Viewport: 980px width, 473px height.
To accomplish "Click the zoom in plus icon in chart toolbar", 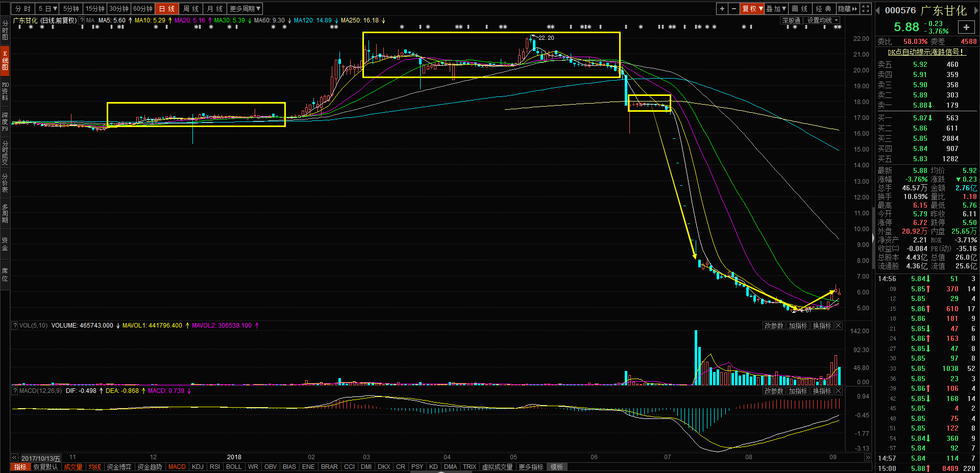I will 722,9.
